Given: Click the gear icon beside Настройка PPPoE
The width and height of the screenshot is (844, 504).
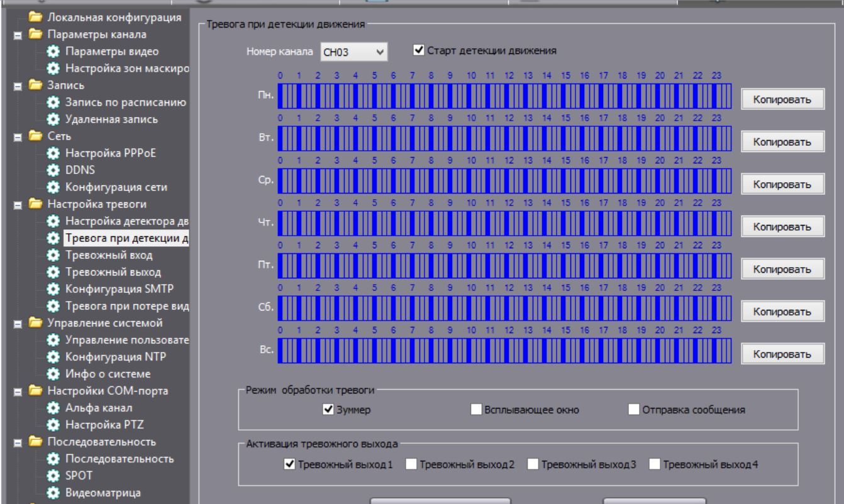Looking at the screenshot, I should pos(55,153).
